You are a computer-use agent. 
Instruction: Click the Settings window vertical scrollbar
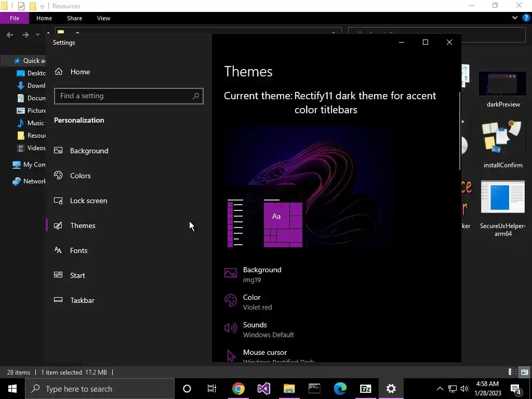click(x=460, y=130)
